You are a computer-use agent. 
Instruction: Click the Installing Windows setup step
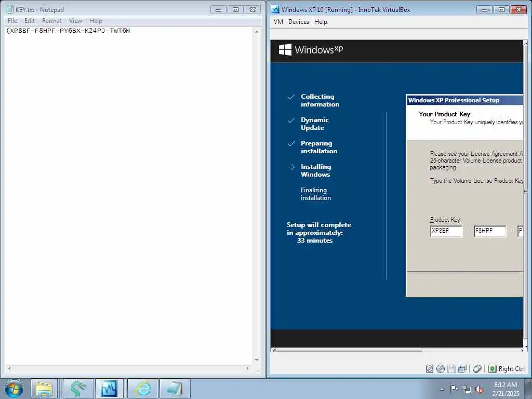tap(316, 170)
